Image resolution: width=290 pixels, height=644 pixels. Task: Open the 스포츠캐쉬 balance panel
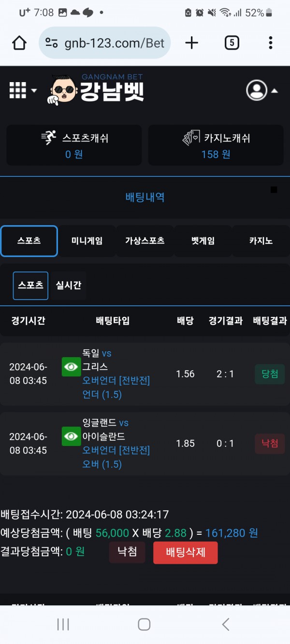(74, 145)
